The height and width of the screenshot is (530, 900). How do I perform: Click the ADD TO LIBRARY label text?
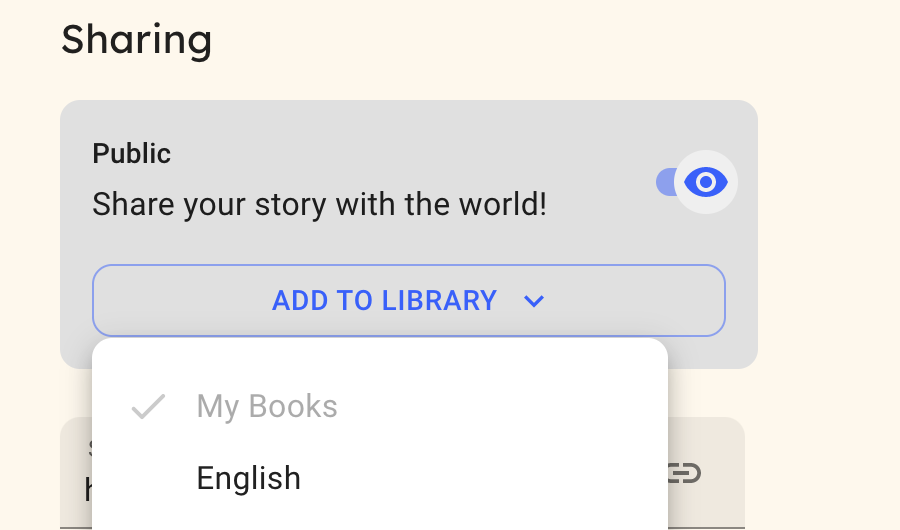tap(384, 300)
